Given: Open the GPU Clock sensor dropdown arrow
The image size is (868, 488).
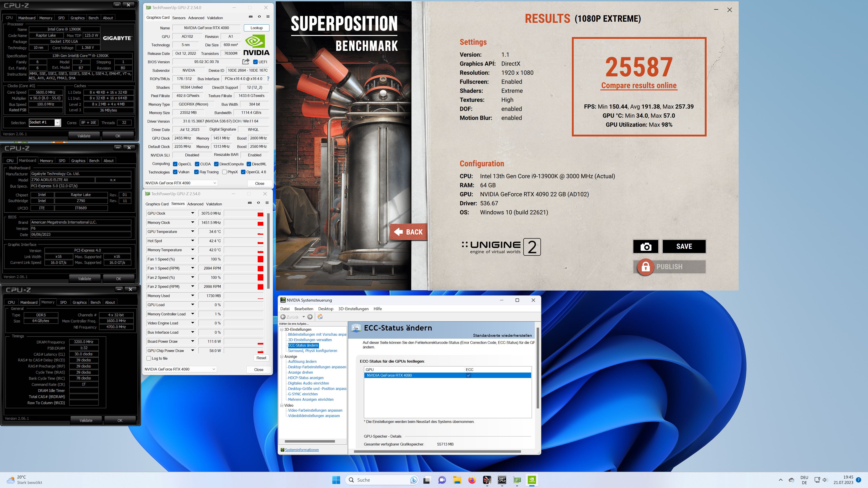Looking at the screenshot, I should (192, 213).
